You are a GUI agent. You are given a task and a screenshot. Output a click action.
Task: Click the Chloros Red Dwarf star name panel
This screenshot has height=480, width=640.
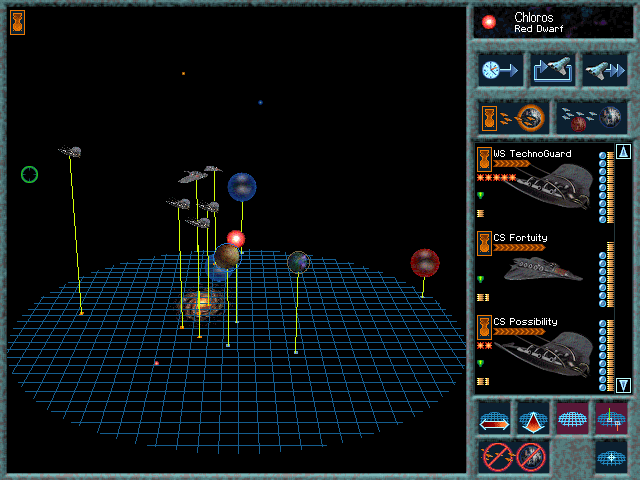tap(553, 23)
